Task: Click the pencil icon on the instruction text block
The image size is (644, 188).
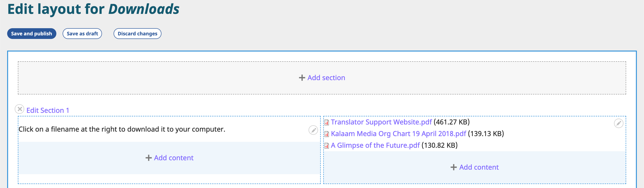Action: pyautogui.click(x=313, y=130)
